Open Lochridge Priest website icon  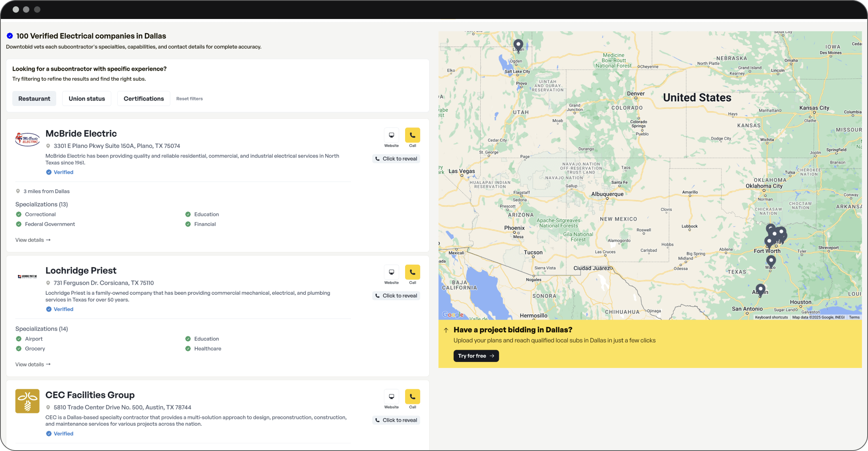pos(391,272)
